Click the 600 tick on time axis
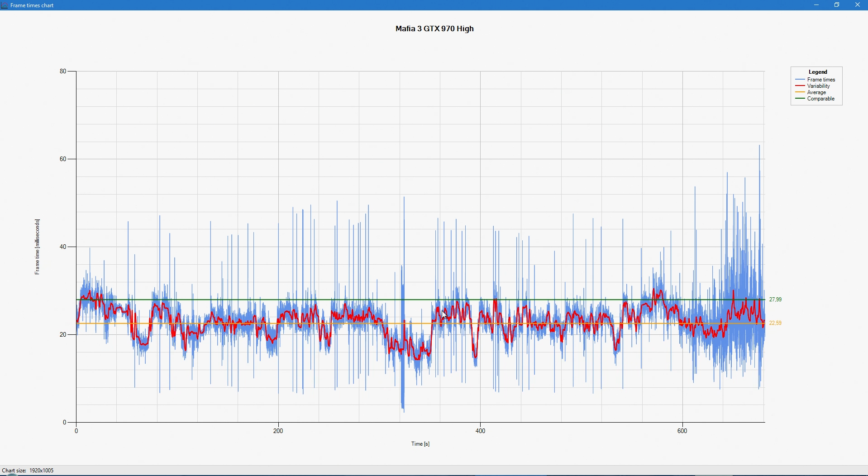The height and width of the screenshot is (476, 868). (x=682, y=431)
